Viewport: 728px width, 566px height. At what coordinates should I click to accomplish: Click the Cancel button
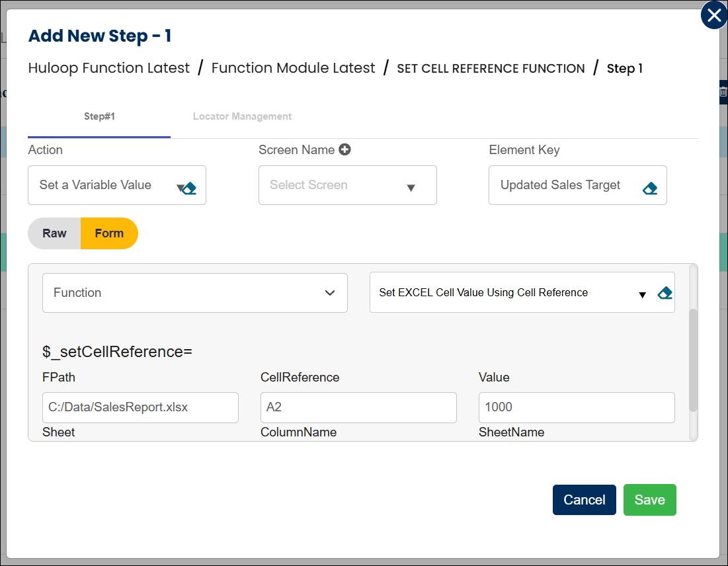pos(584,500)
